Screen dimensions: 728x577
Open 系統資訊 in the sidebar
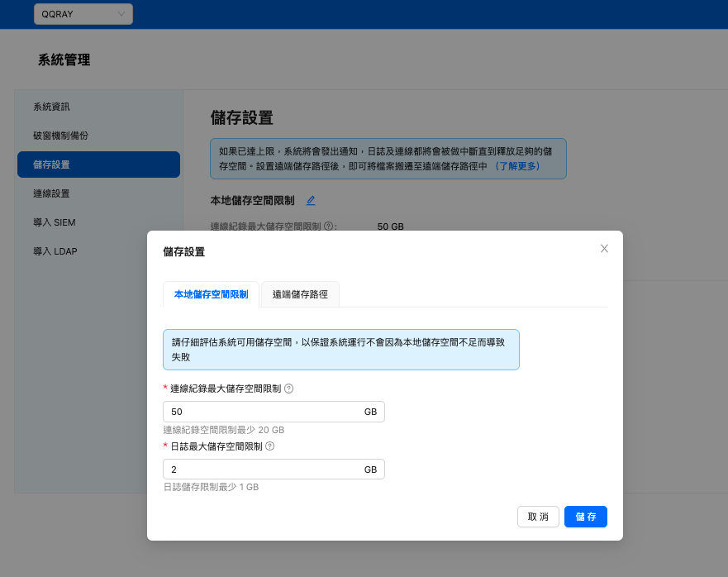tap(51, 107)
